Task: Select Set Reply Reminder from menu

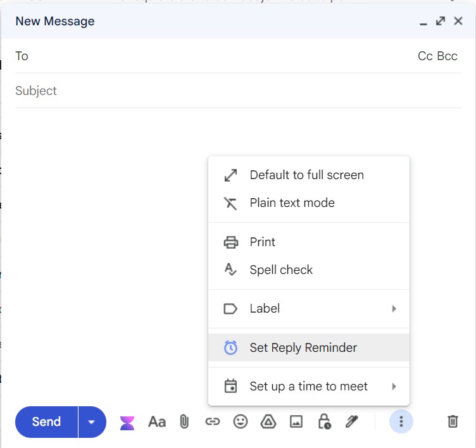Action: (x=303, y=348)
